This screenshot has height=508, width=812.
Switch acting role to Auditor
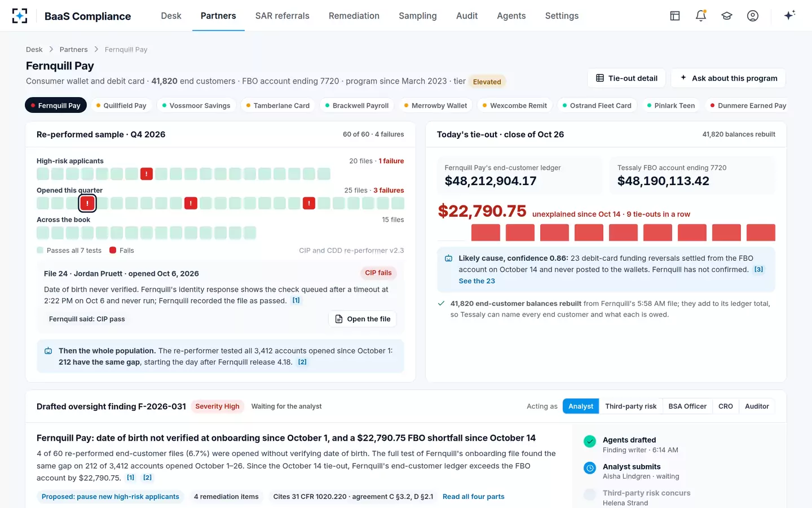757,406
